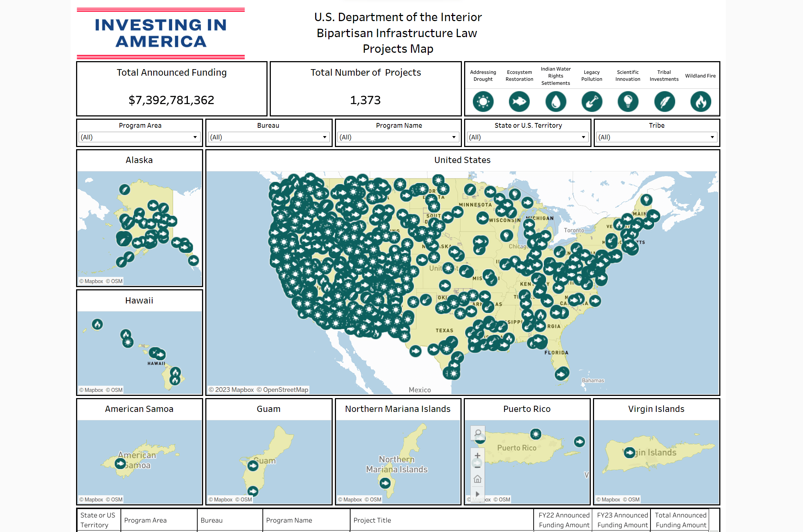
Task: Open the Bureau filter dropdown
Action: [x=269, y=137]
